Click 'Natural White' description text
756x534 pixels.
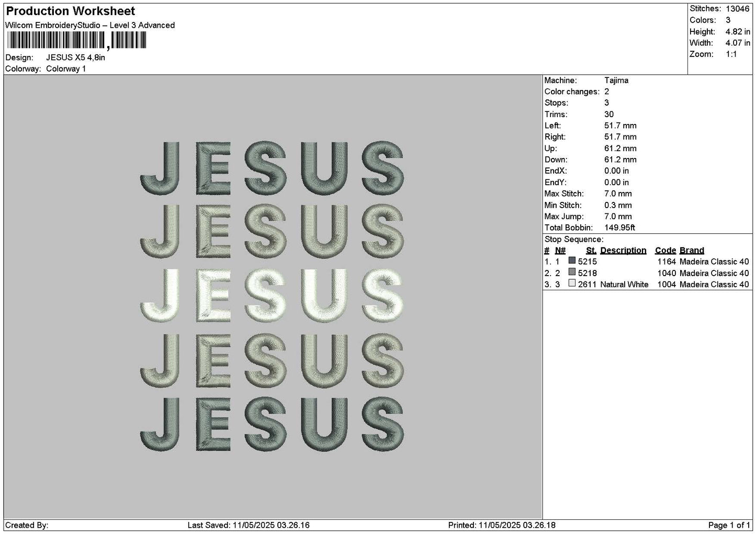pyautogui.click(x=624, y=285)
